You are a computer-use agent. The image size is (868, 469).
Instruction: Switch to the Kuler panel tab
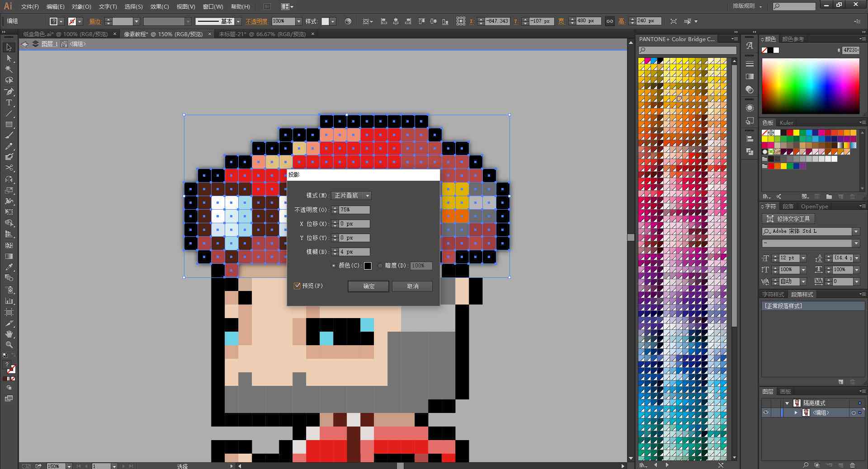point(786,123)
